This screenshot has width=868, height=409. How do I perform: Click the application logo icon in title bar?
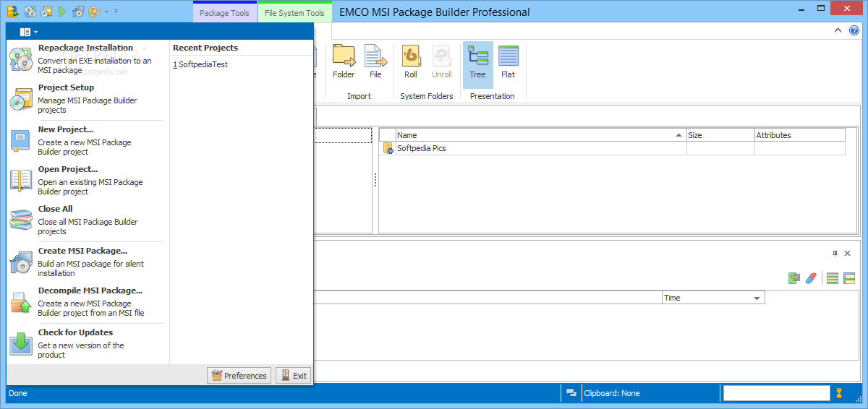12,12
